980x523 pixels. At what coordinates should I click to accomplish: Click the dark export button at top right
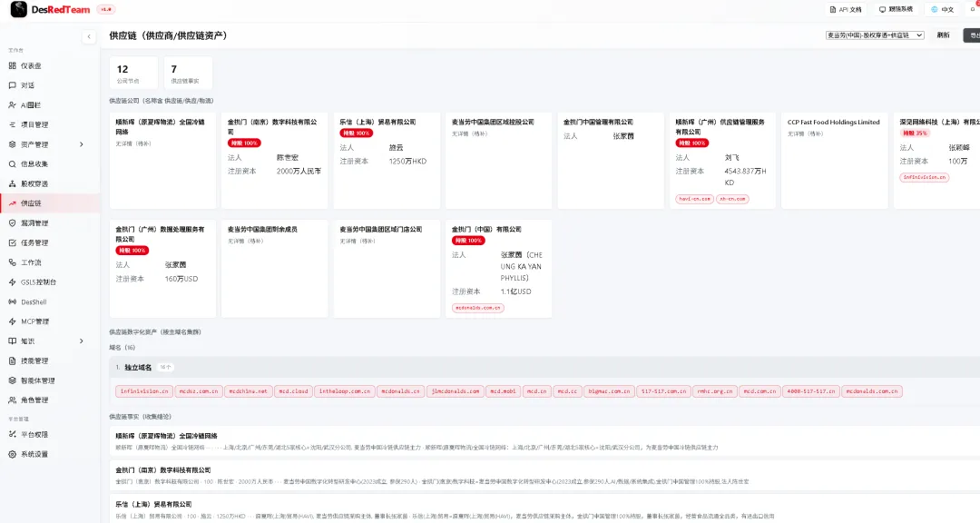(x=973, y=35)
